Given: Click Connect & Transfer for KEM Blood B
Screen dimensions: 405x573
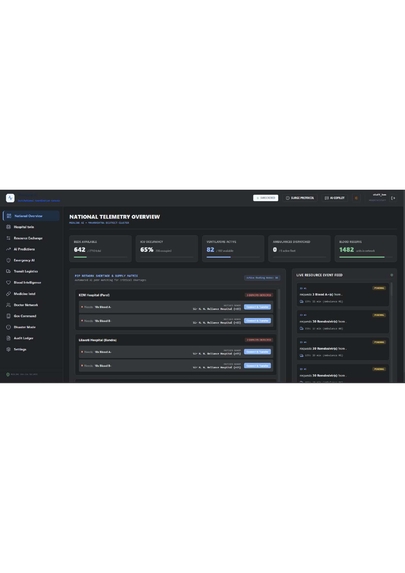Looking at the screenshot, I should pyautogui.click(x=257, y=320).
